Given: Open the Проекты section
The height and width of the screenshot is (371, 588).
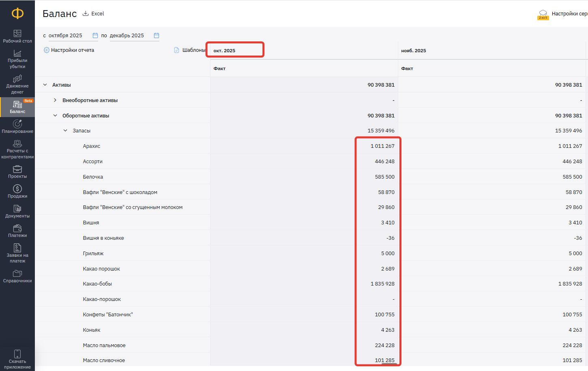Looking at the screenshot, I should point(17,172).
